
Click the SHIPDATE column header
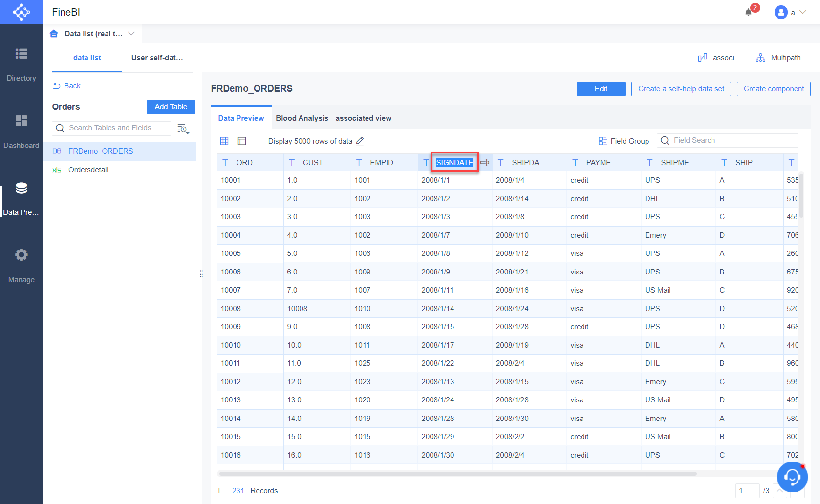530,163
